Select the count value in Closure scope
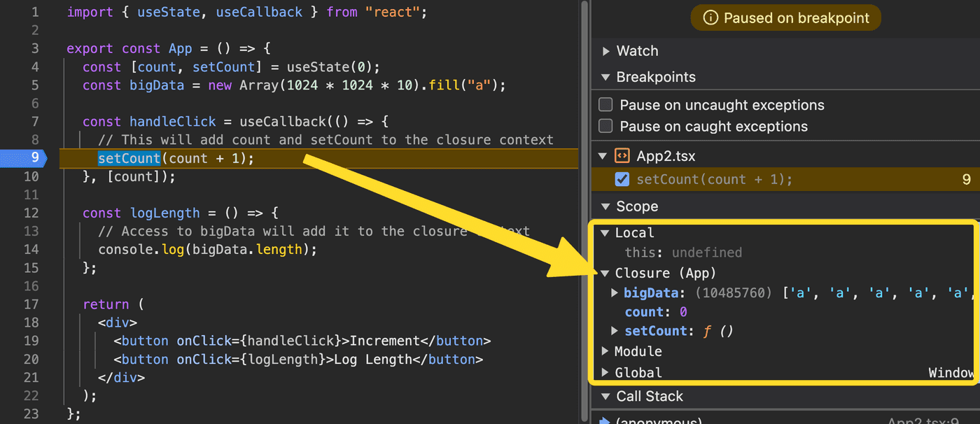Screen dimensions: 980x424 682,312
